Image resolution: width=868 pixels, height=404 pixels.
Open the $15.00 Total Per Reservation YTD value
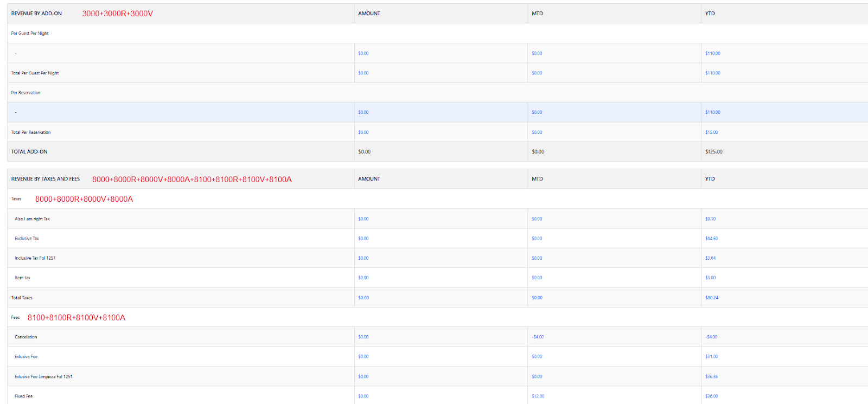point(711,132)
